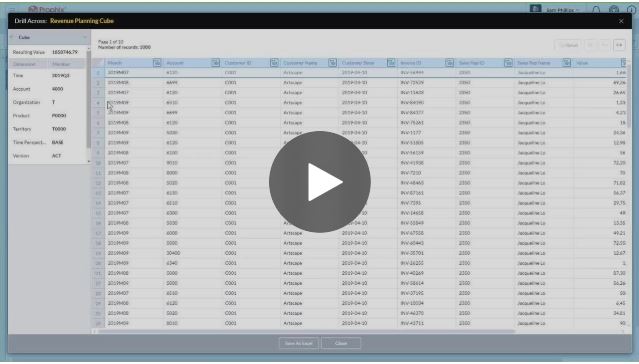The height and width of the screenshot is (364, 639).
Task: Open filter icon on Customer Name column
Action: point(333,63)
